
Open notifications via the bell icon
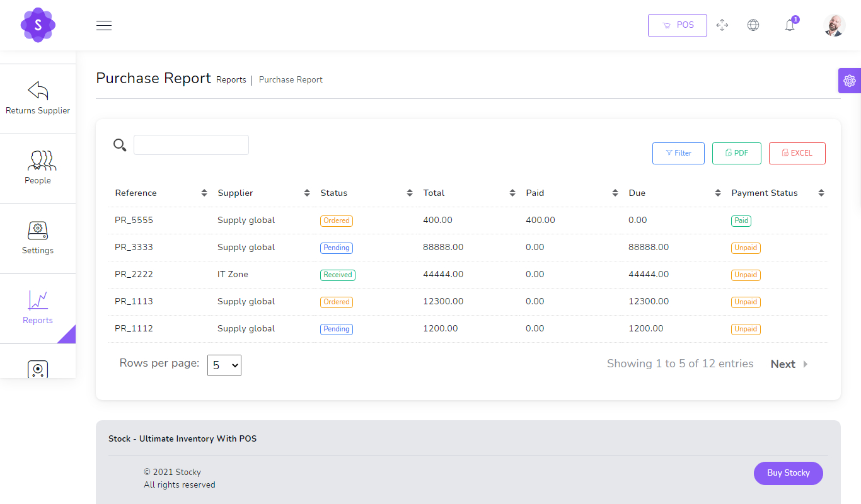click(789, 25)
